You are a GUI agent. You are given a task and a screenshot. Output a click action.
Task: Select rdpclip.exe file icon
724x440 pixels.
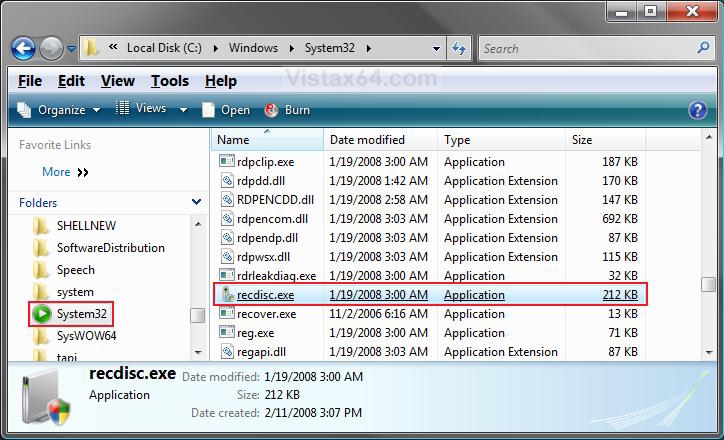pos(226,161)
